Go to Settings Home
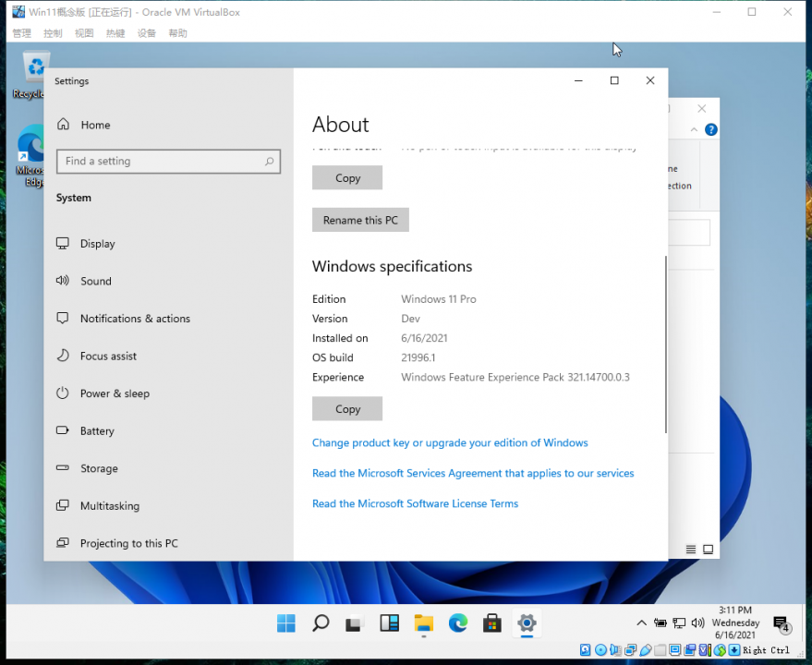The image size is (812, 665). click(83, 125)
